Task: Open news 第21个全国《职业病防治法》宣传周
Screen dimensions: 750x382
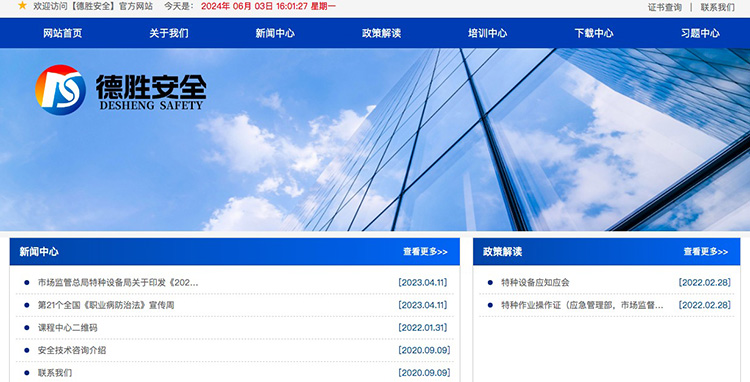Action: (x=106, y=305)
